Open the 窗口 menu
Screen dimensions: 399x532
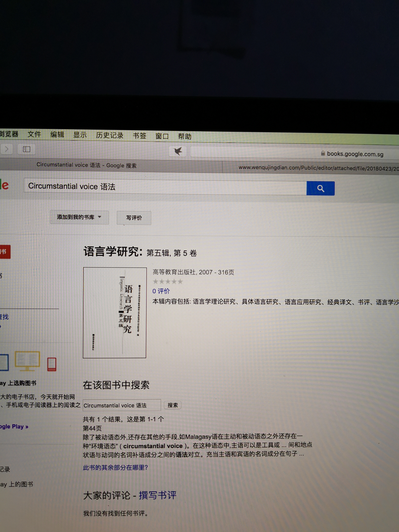pyautogui.click(x=162, y=136)
